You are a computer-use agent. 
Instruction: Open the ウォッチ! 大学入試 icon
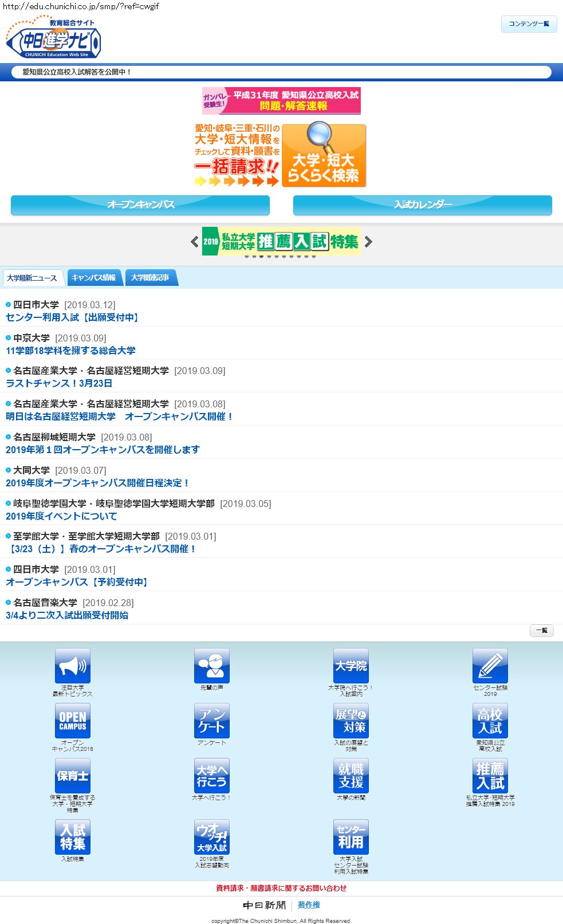(212, 837)
